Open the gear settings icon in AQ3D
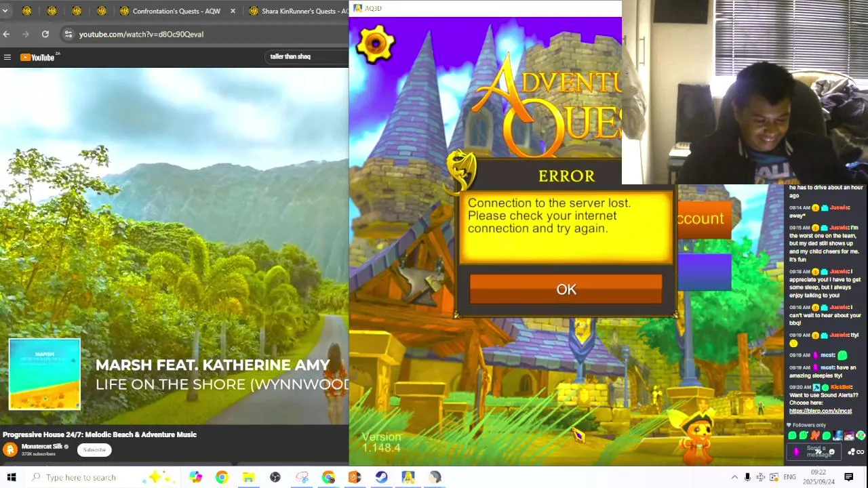This screenshot has width=868, height=488. point(375,44)
